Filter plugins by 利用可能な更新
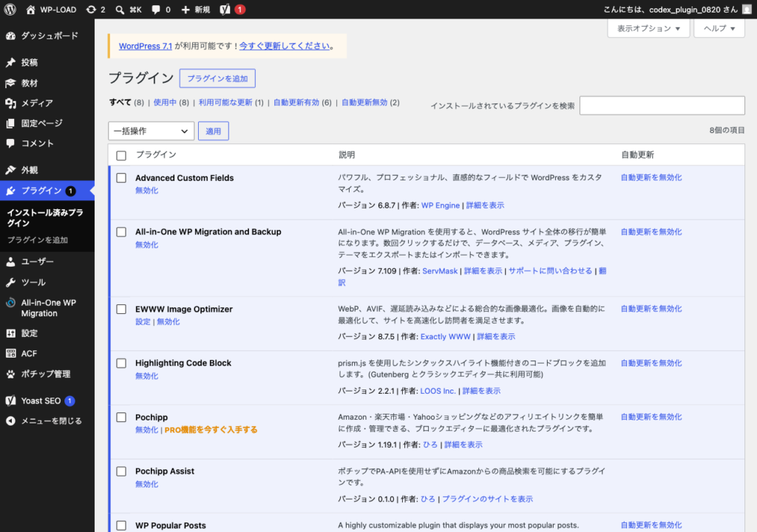This screenshot has width=757, height=532. [225, 103]
